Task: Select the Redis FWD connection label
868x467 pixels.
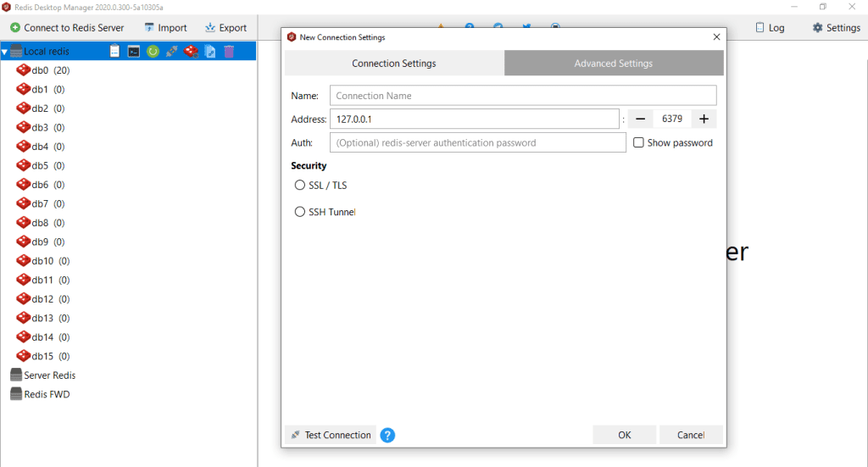Action: (x=47, y=394)
